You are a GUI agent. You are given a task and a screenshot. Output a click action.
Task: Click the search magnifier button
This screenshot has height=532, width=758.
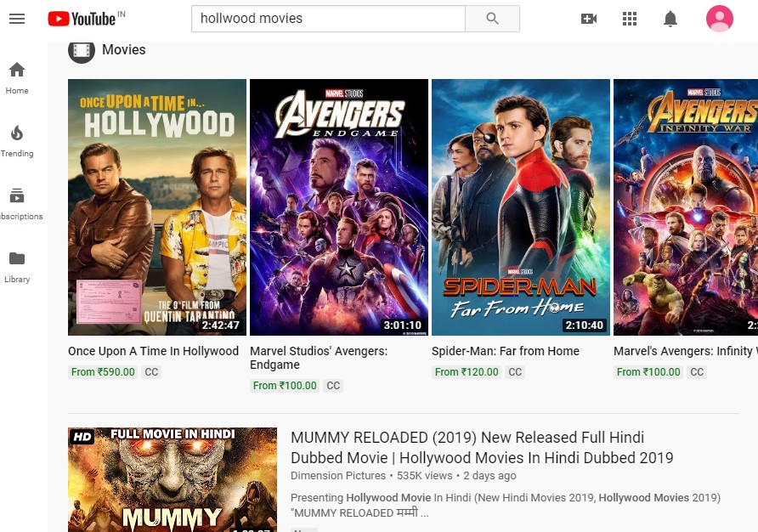pyautogui.click(x=492, y=19)
